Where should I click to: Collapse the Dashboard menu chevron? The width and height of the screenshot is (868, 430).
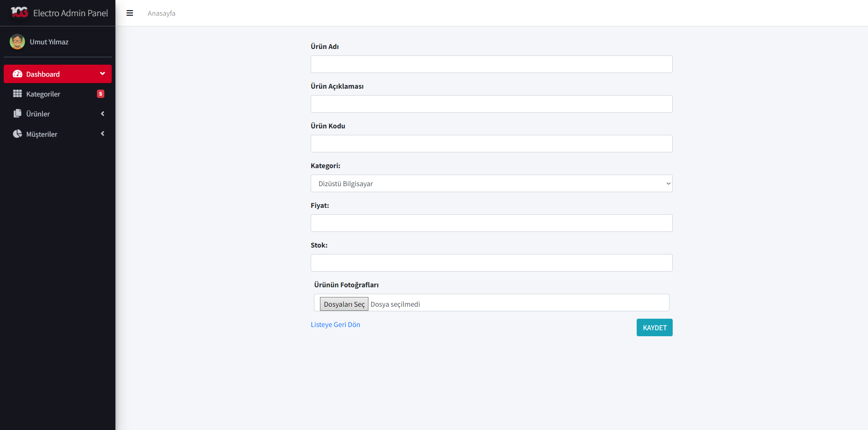(x=102, y=74)
